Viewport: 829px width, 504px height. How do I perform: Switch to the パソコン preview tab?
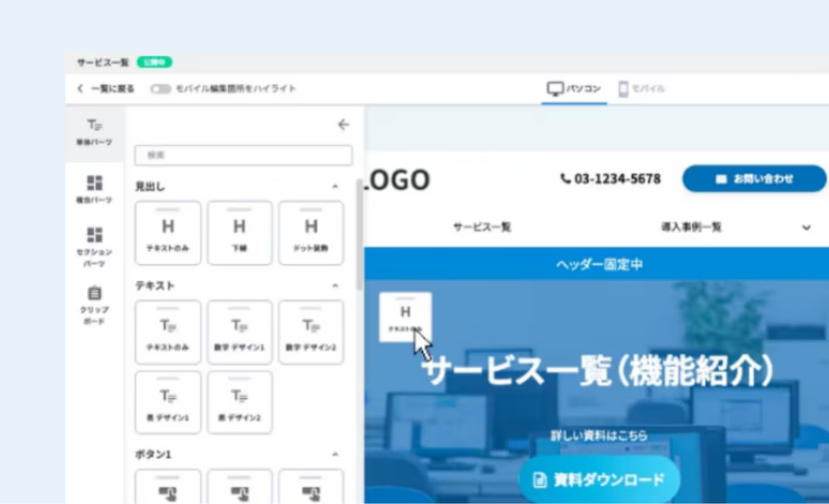point(574,89)
